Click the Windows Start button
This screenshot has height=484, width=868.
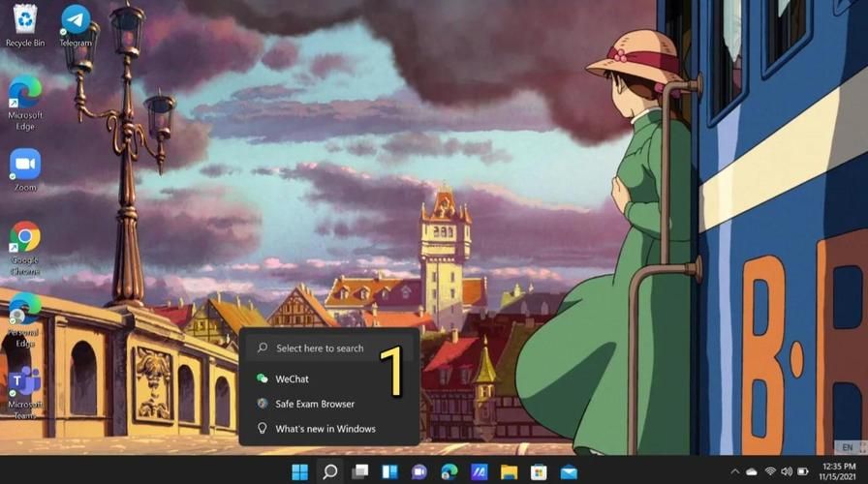tap(299, 471)
